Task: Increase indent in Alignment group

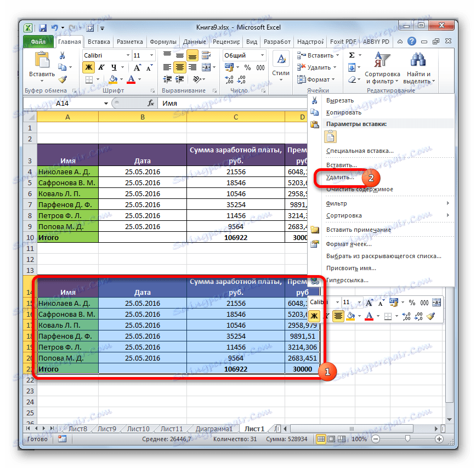Action: [x=180, y=79]
